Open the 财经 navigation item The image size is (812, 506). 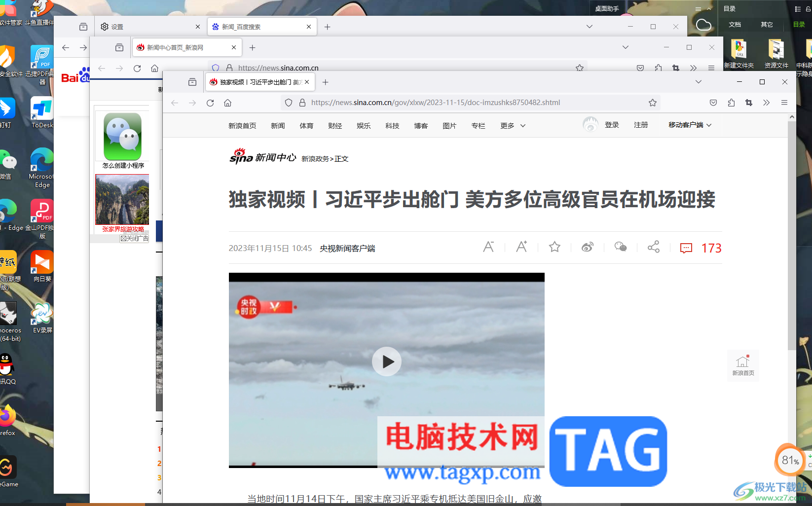point(335,126)
